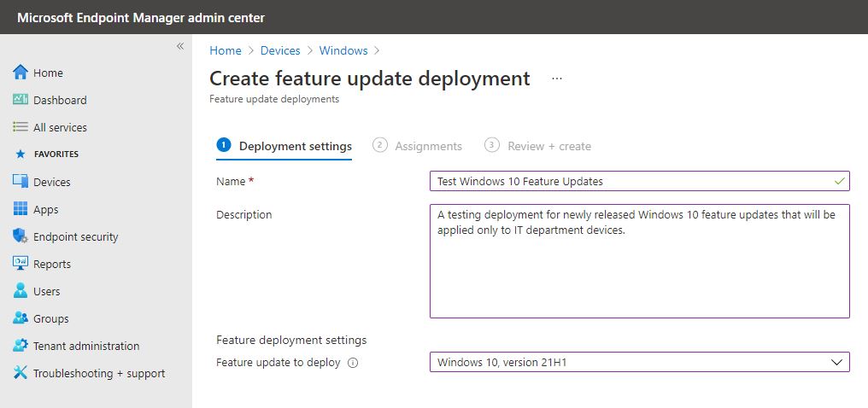
Task: Click the Home house icon in sidebar
Action: pos(21,73)
